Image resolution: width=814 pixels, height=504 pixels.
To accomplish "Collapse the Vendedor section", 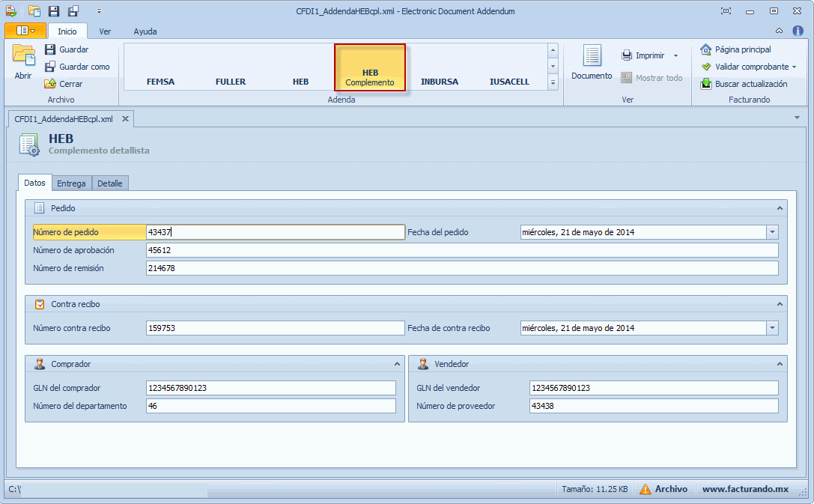I will click(x=780, y=364).
